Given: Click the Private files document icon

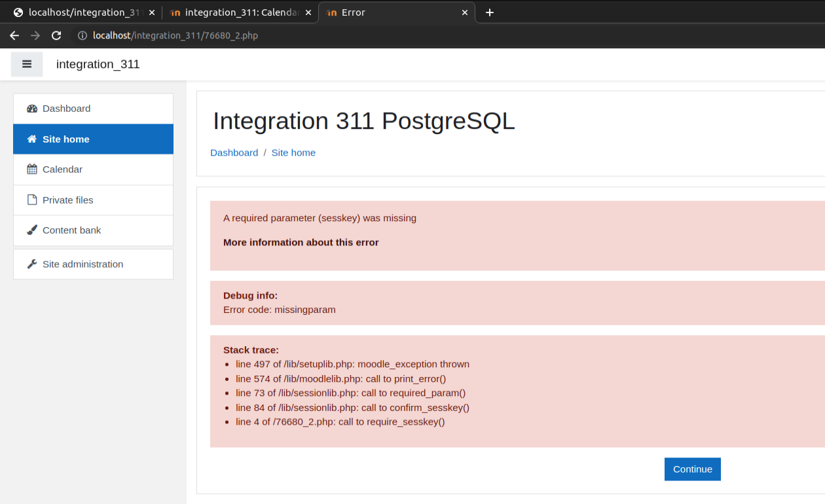Looking at the screenshot, I should click(32, 200).
